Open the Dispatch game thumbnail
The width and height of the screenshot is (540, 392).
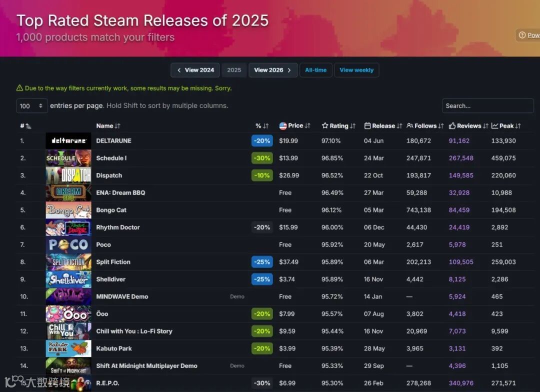click(68, 175)
